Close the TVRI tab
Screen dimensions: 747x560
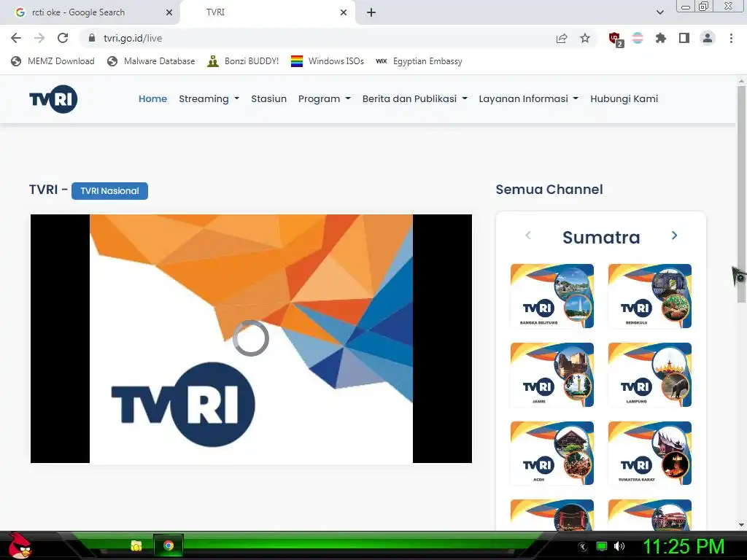click(x=344, y=12)
